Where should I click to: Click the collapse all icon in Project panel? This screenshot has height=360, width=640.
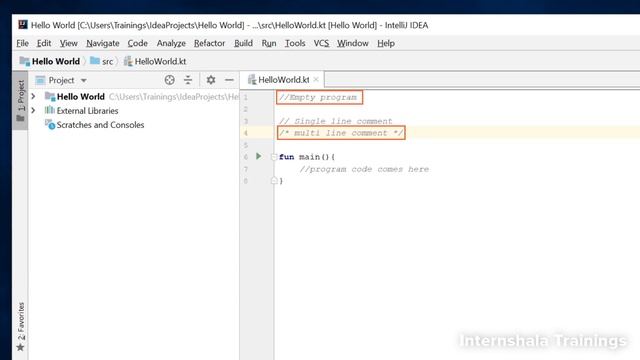(x=188, y=80)
